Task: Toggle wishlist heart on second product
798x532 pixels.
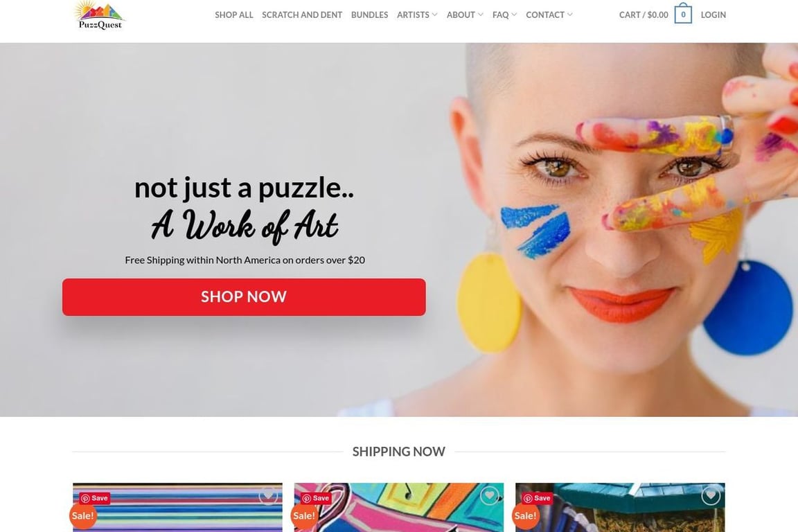Action: click(490, 495)
